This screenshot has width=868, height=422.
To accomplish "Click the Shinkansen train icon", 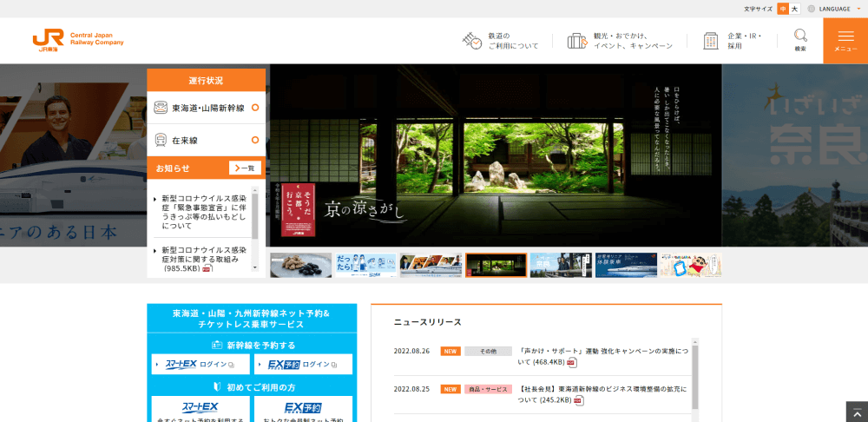I will [x=161, y=108].
